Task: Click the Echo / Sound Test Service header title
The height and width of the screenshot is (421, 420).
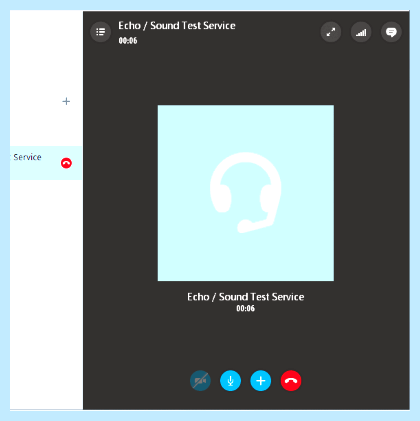Action: 177,26
